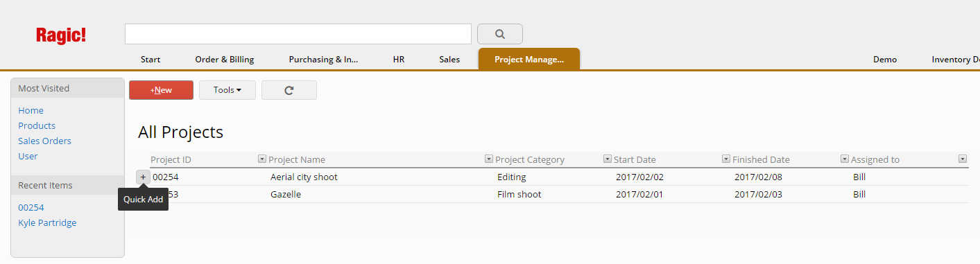Click the refresh icon button
The width and height of the screenshot is (980, 264).
(x=289, y=90)
